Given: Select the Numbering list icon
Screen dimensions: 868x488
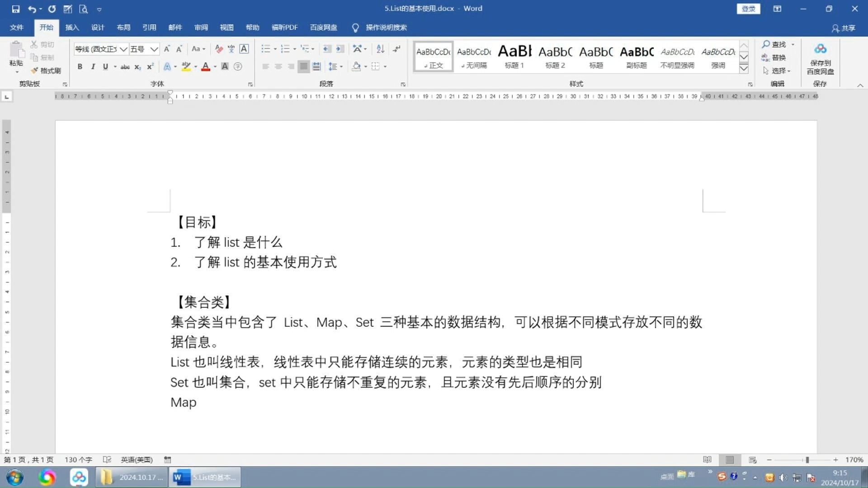Looking at the screenshot, I should [x=285, y=48].
